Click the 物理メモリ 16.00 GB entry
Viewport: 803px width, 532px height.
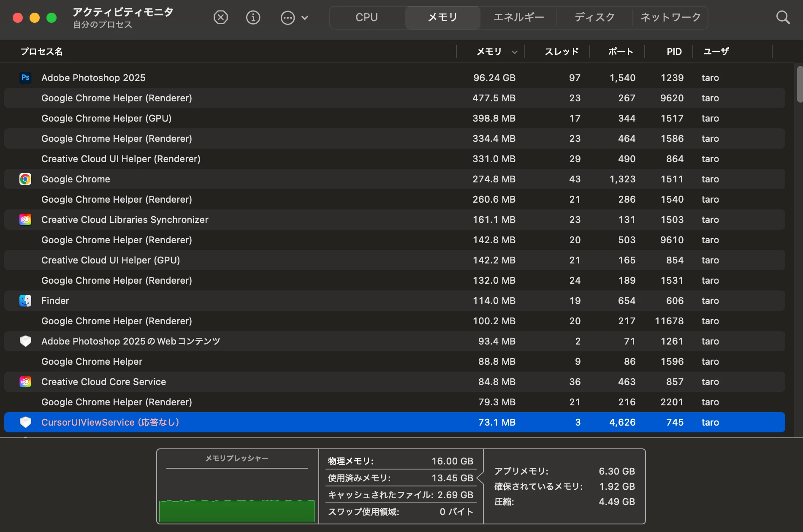tap(401, 461)
